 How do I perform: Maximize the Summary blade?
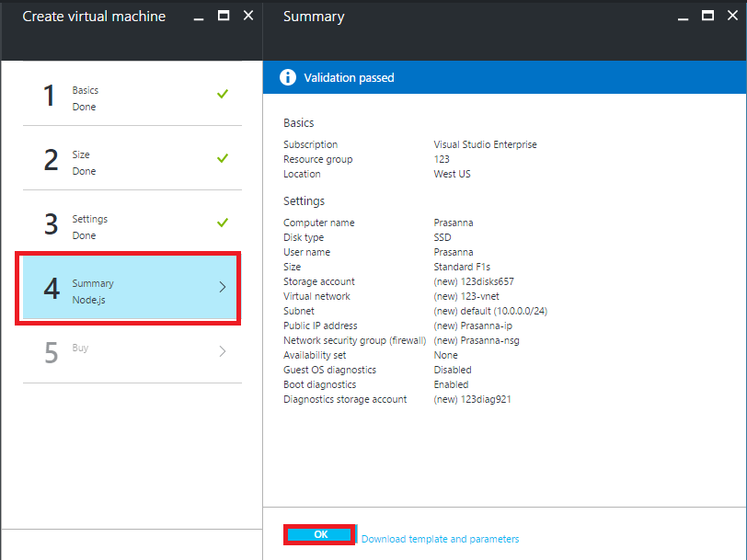tap(707, 16)
